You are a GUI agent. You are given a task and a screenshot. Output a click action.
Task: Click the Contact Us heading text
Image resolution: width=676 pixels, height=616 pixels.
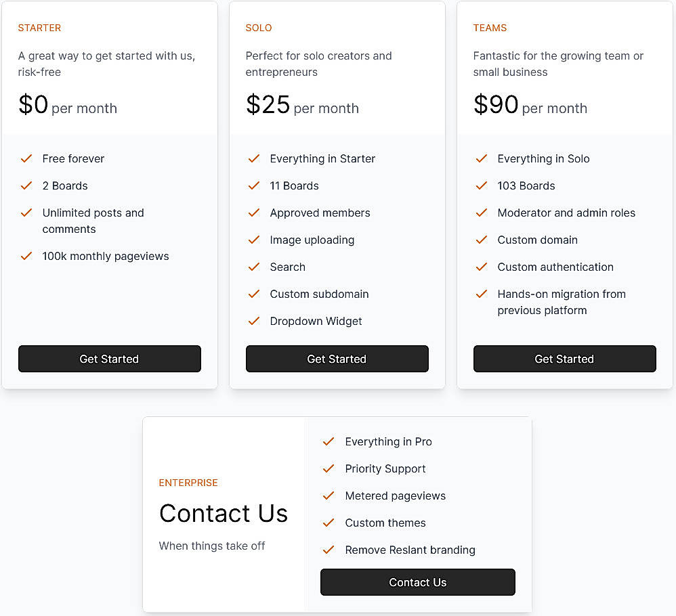point(224,513)
